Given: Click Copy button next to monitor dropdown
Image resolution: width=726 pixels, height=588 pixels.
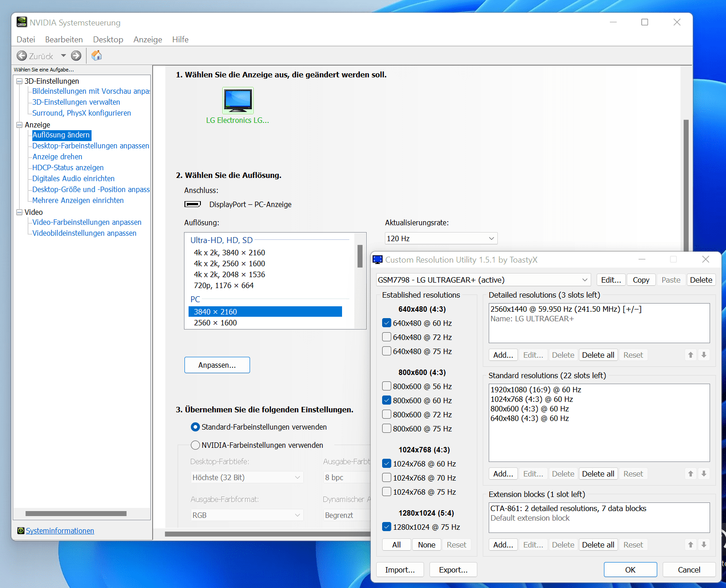Looking at the screenshot, I should pos(641,280).
